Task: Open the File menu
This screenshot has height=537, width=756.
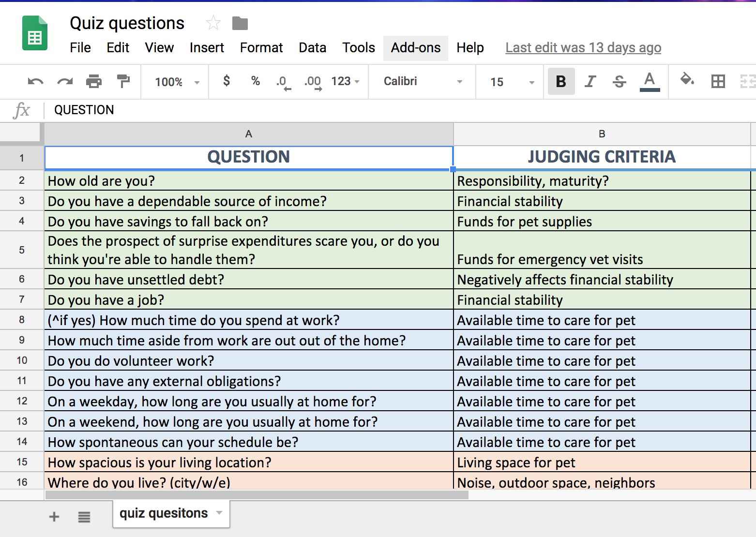Action: tap(80, 47)
